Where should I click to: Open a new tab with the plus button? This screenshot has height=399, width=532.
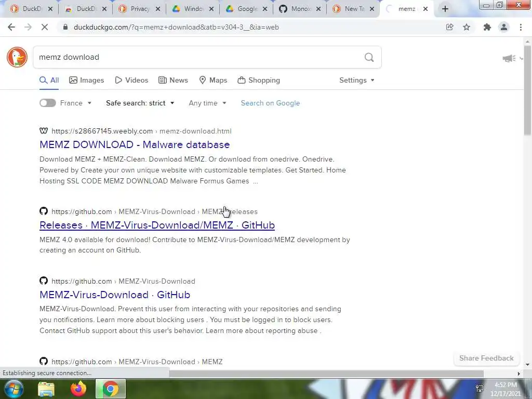(445, 9)
